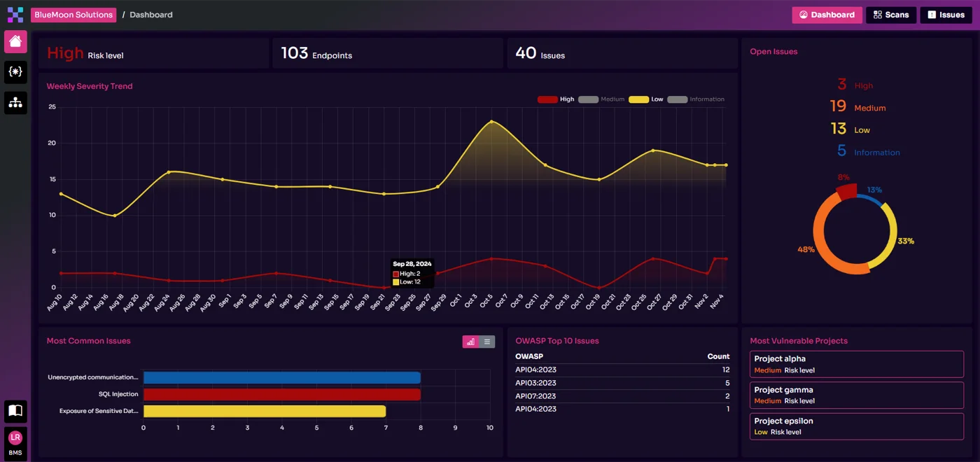Switch Most Common Issues to bar chart view
The height and width of the screenshot is (462, 980).
coord(470,341)
